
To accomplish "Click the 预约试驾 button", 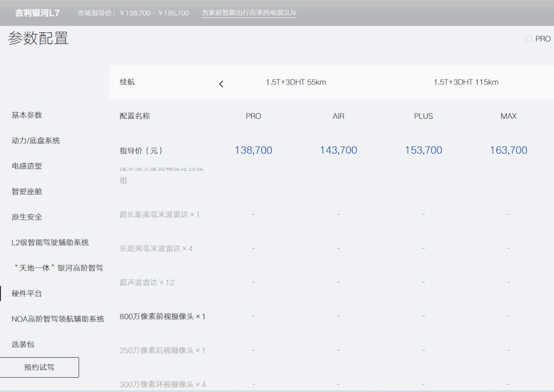I will click(x=39, y=367).
